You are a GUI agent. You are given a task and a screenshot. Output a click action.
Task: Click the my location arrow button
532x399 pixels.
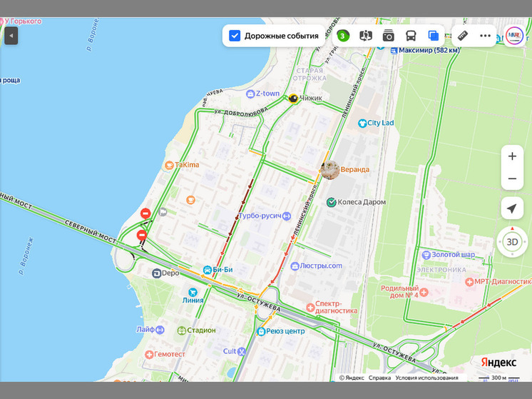pos(512,208)
